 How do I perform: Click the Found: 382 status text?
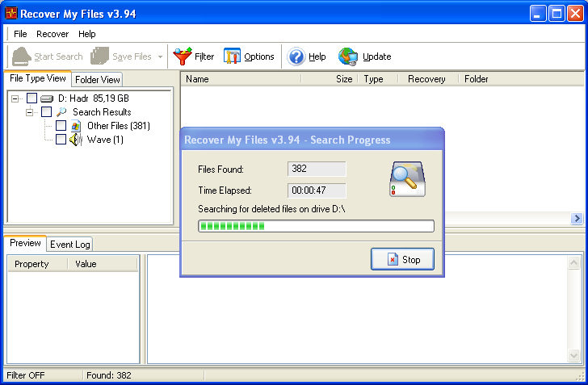coord(109,375)
